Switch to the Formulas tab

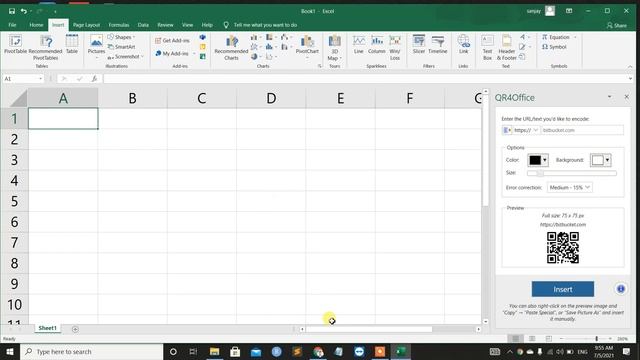(x=119, y=25)
